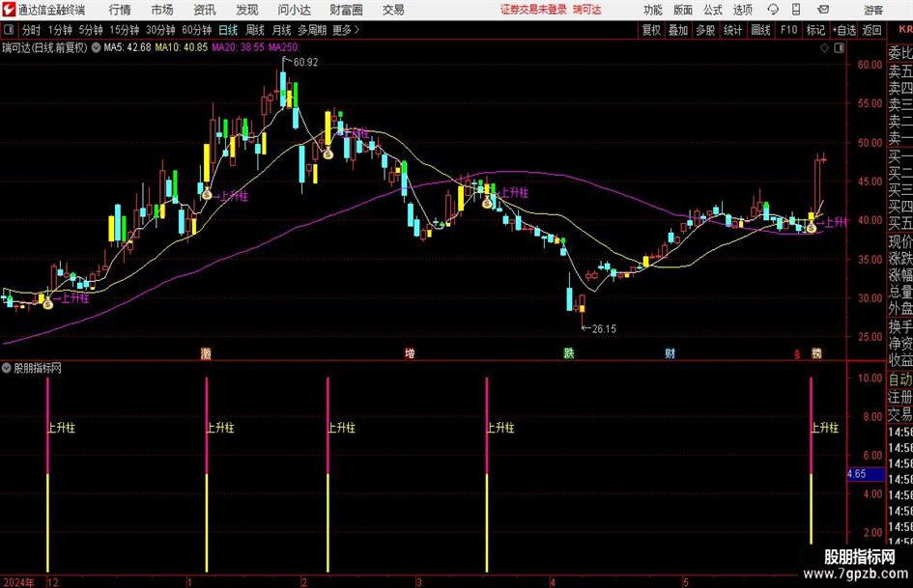Toggle the left panel icon beside 分时
This screenshot has height=588, width=913.
coord(8,30)
